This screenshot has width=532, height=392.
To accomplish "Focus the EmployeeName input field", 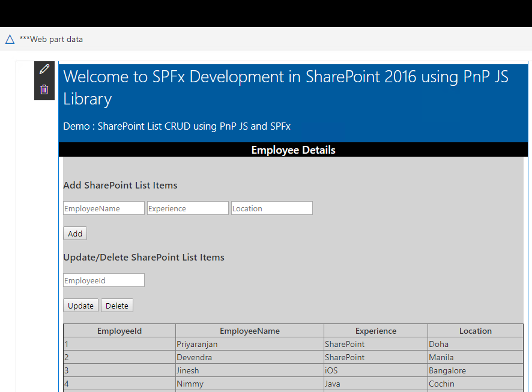I will point(104,208).
